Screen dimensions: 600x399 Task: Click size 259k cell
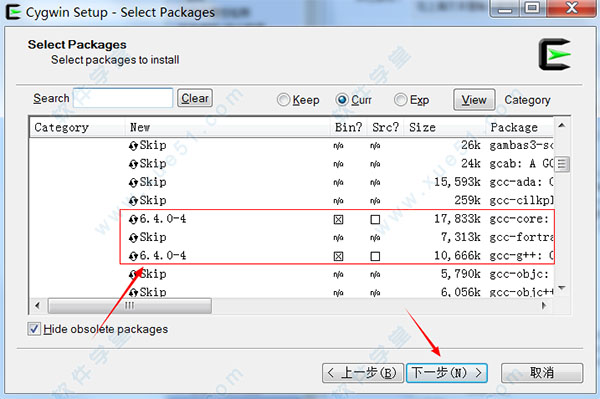(467, 200)
